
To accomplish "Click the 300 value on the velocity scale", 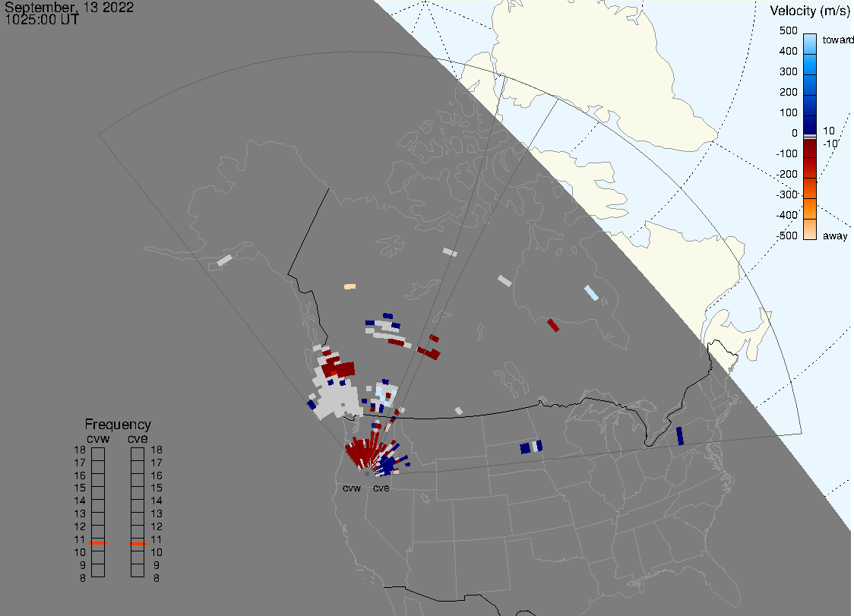I will [789, 72].
